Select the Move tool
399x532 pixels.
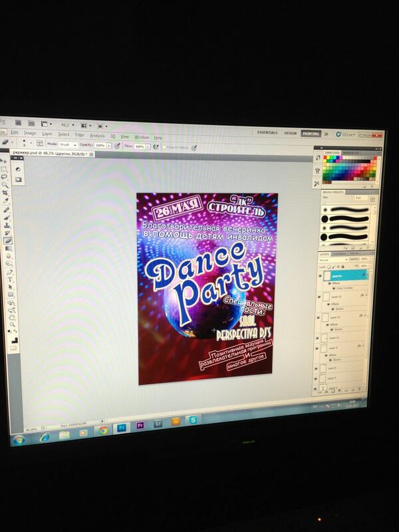pyautogui.click(x=4, y=161)
